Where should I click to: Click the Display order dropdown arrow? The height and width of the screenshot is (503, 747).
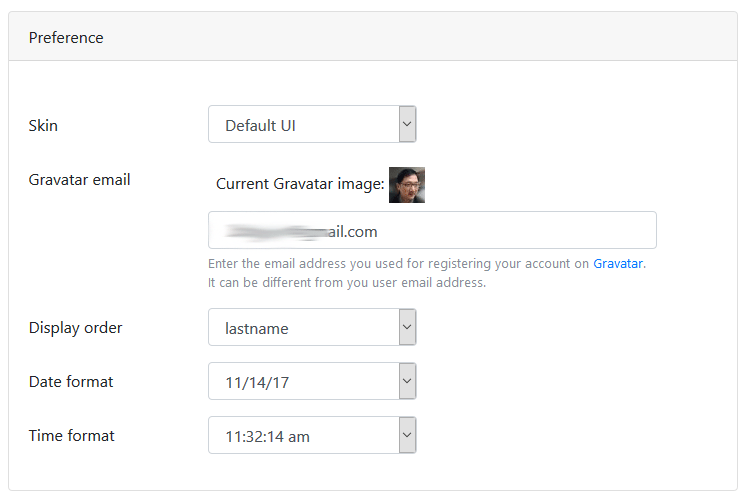click(x=407, y=327)
